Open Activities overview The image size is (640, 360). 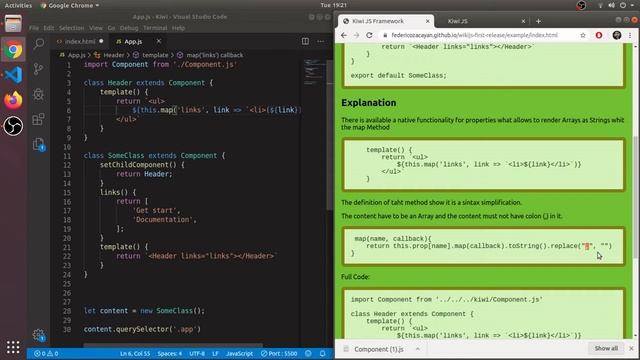click(18, 5)
